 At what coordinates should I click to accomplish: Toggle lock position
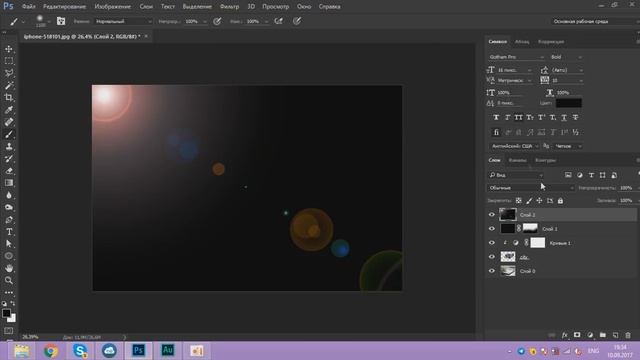539,200
